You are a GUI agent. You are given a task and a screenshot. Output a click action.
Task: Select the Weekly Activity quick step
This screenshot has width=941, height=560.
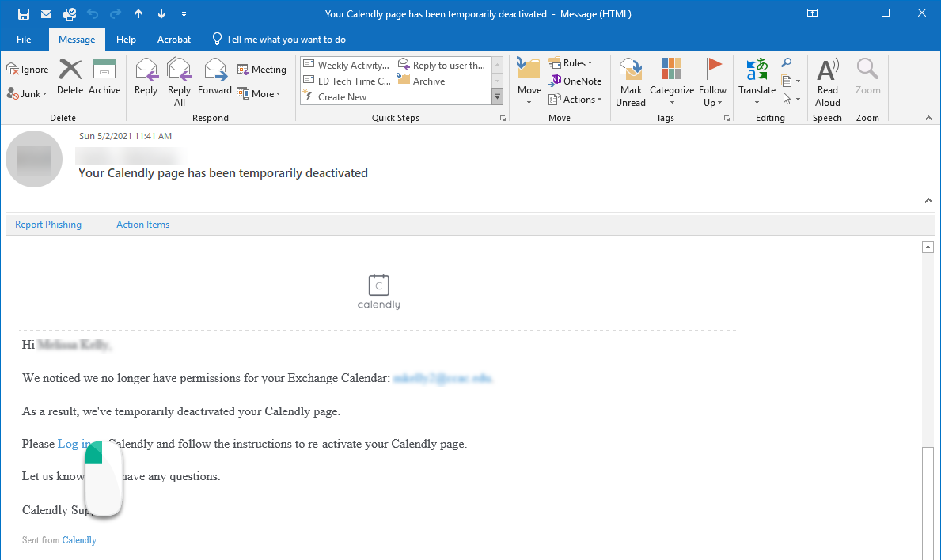click(347, 66)
